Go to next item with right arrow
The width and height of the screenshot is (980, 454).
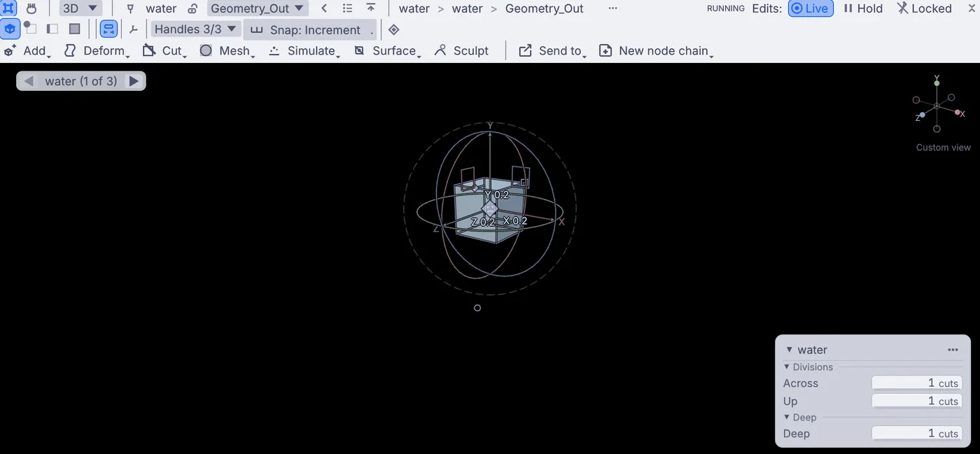pos(134,81)
